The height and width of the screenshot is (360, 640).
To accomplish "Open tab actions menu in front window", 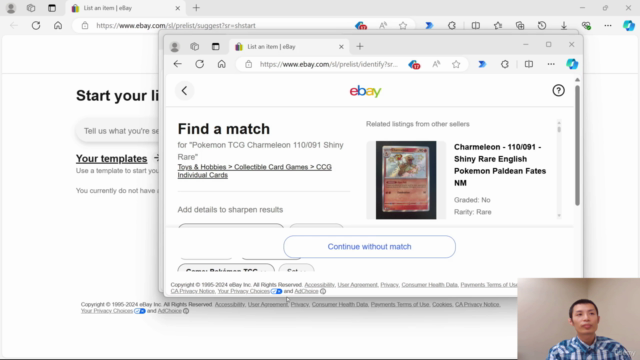I will (x=216, y=47).
